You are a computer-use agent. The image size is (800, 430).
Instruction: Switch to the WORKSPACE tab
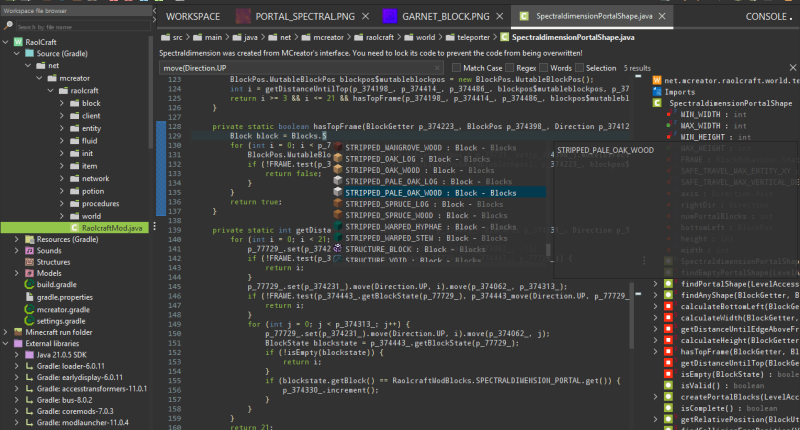[x=193, y=16]
